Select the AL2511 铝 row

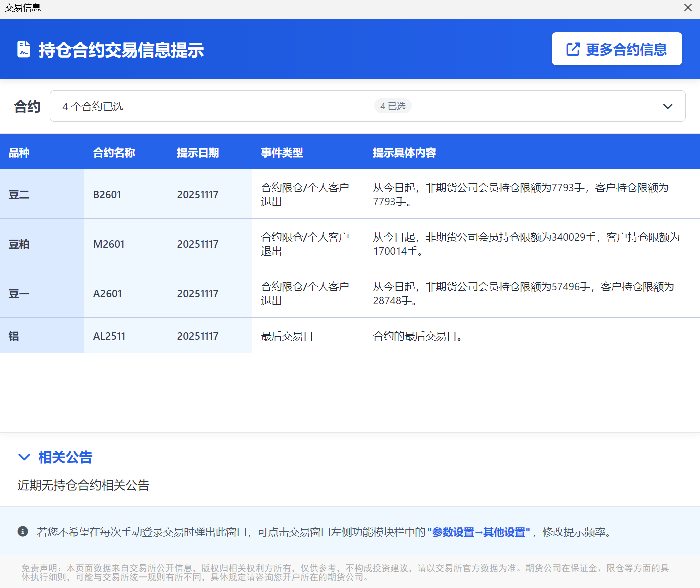109,336
